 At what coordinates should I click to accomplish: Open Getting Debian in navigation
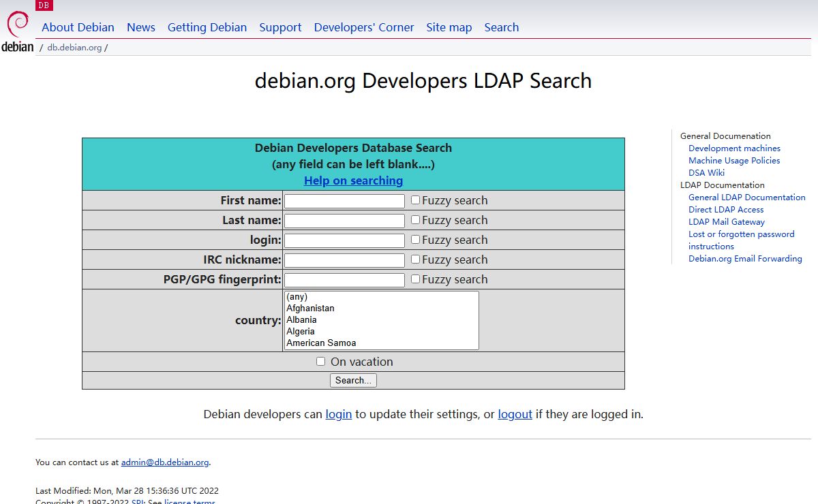click(207, 27)
